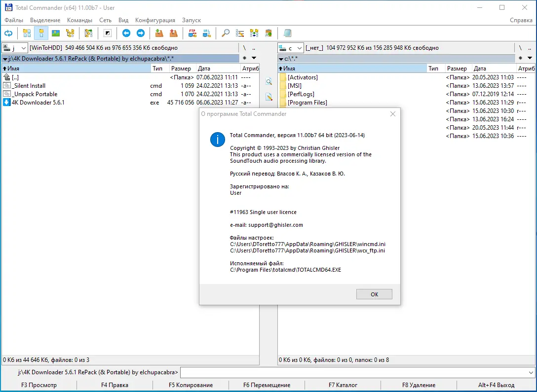
Task: Open the multi-rename tool icon
Action: [x=240, y=33]
